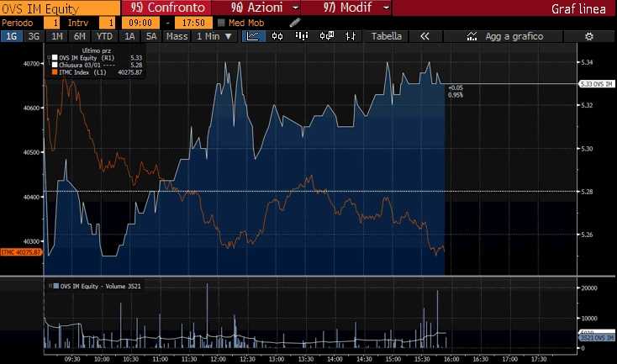617x364 pixels.
Task: Select the 6M period tab
Action: [80, 36]
